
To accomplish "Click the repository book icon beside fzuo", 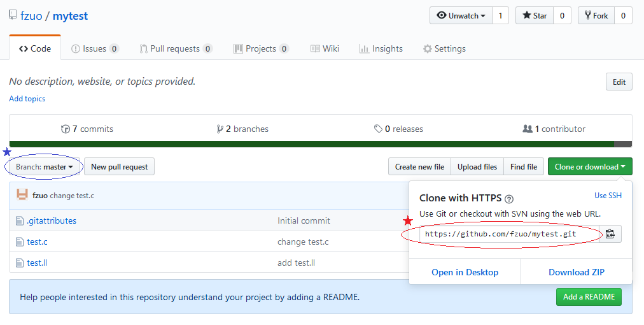I will coord(13,15).
